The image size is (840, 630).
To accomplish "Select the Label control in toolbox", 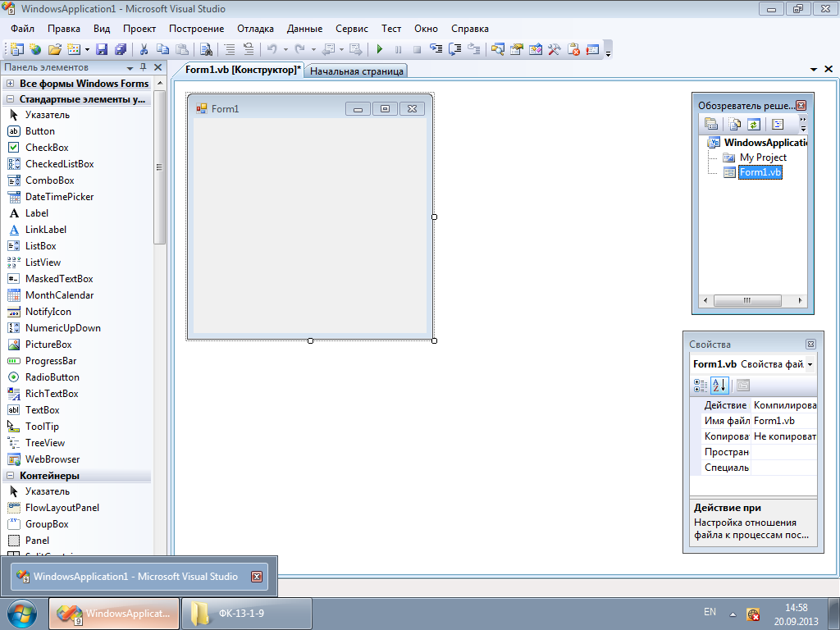I will tap(36, 213).
